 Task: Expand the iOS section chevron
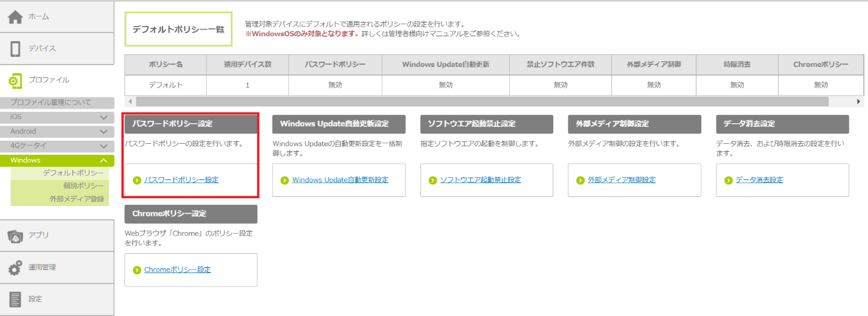(103, 117)
